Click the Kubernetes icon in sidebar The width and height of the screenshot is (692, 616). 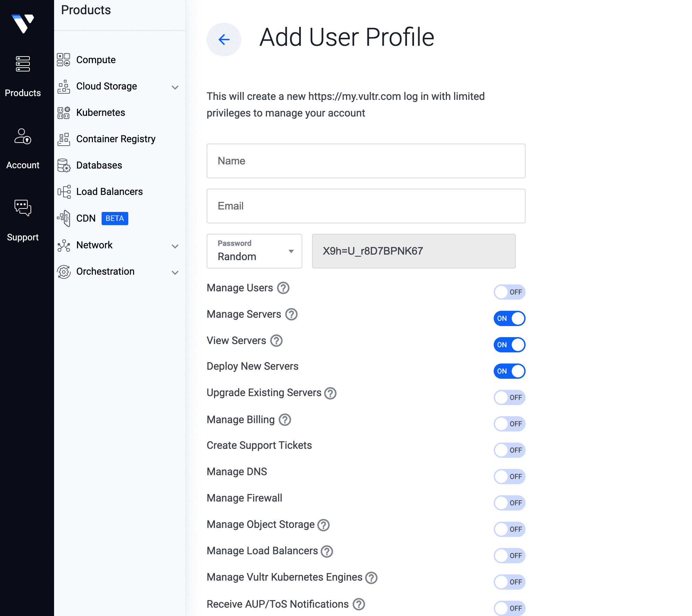click(x=64, y=112)
